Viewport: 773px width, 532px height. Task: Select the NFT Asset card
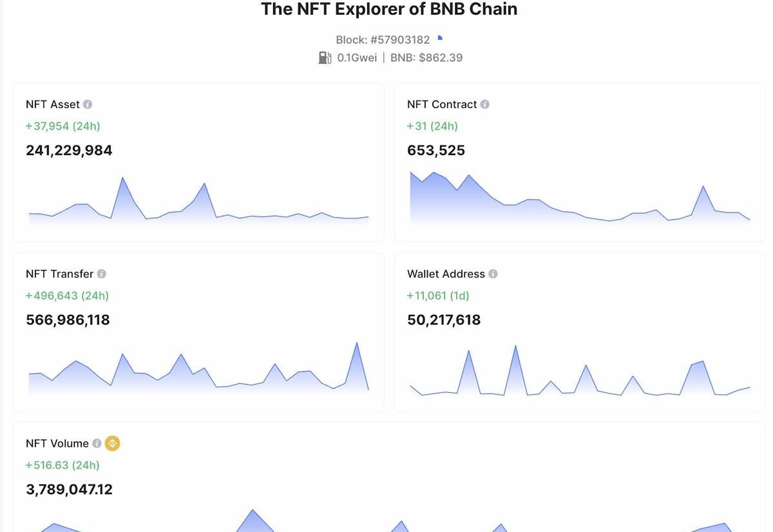pos(197,161)
